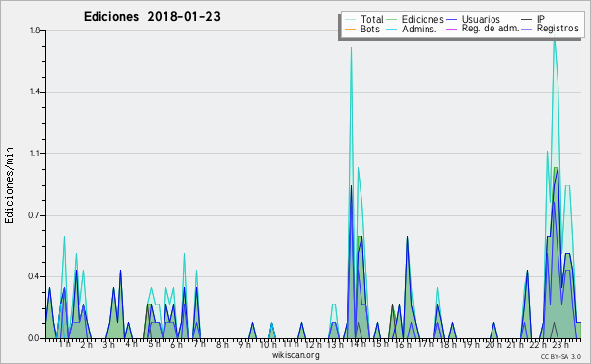Click the '5 h' x-axis label
The height and width of the screenshot is (364, 591).
(x=154, y=344)
